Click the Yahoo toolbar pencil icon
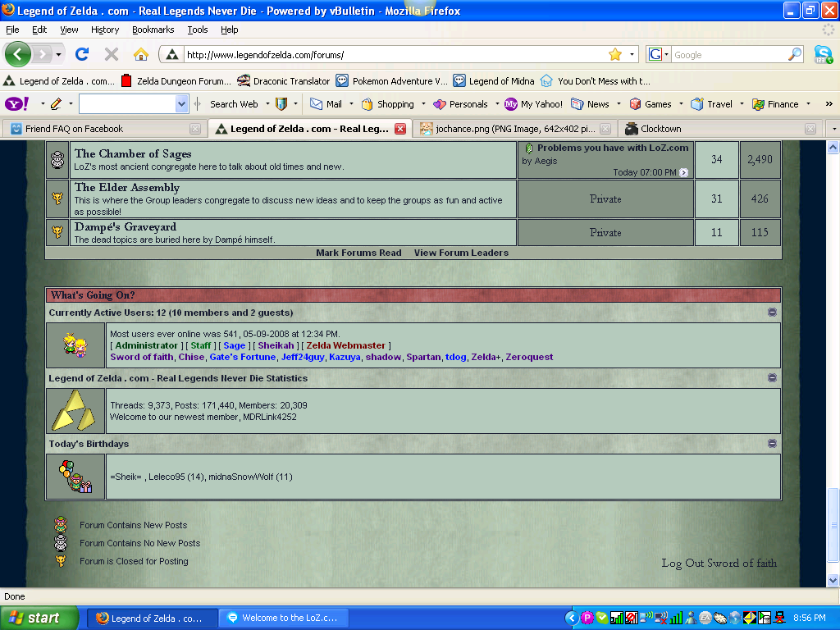Image resolution: width=840 pixels, height=630 pixels. (56, 104)
